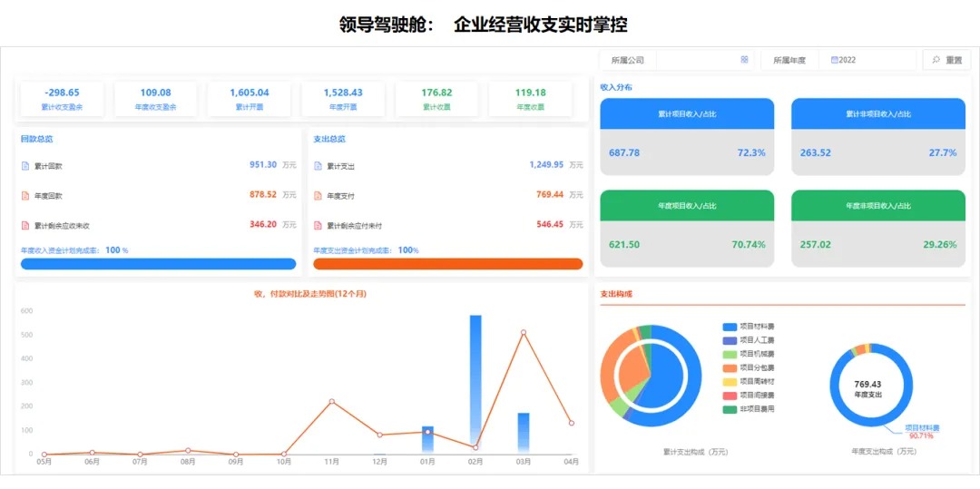Click the 951.30 累计回款 value
Screen dimensions: 980x489
coord(263,165)
